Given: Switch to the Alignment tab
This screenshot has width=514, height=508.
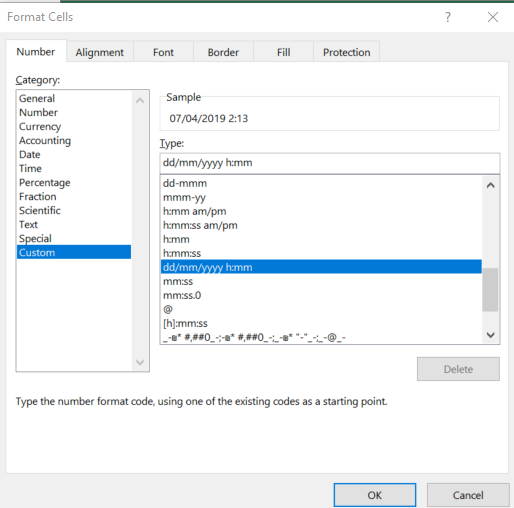Looking at the screenshot, I should click(99, 52).
